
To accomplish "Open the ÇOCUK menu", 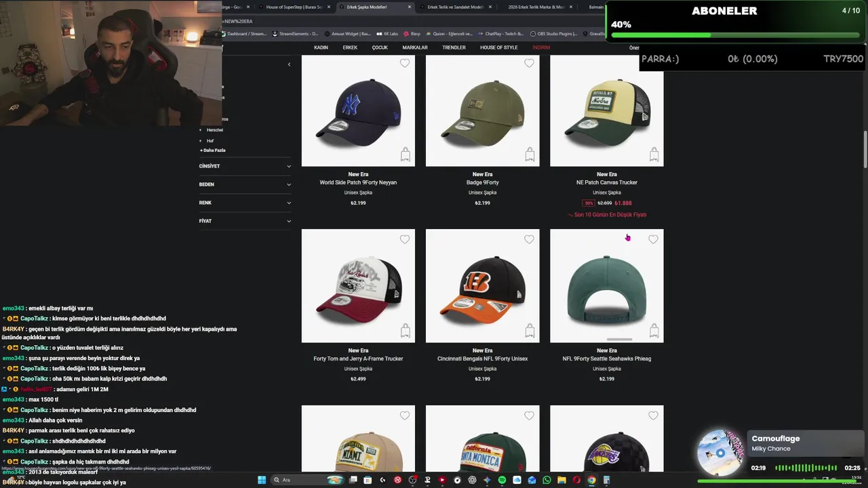I will [380, 47].
